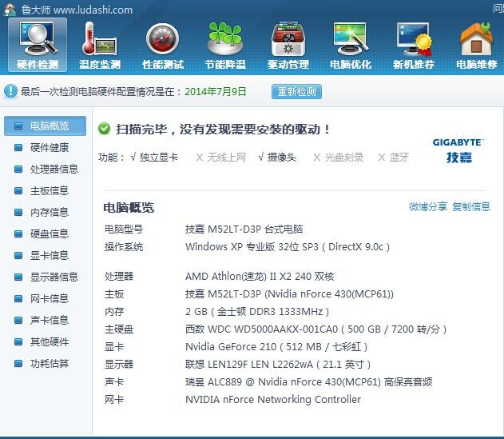Click the date 2014年7月9日
This screenshot has width=504, height=439.
click(216, 91)
